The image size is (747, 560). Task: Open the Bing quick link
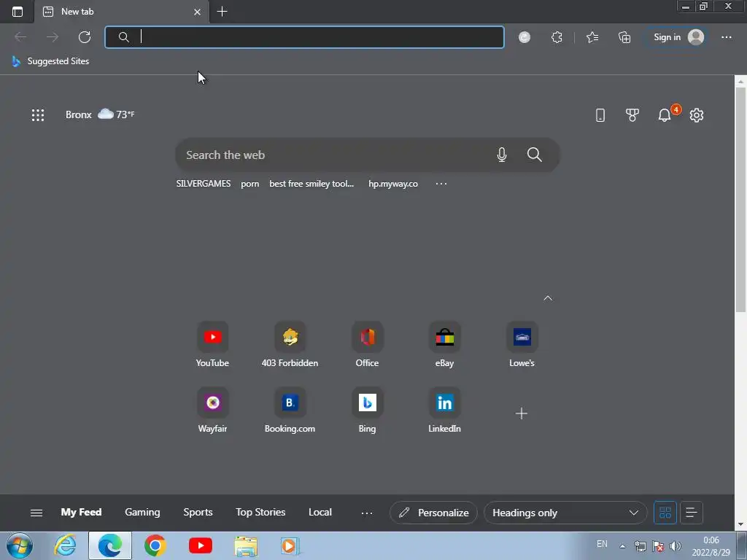click(368, 411)
